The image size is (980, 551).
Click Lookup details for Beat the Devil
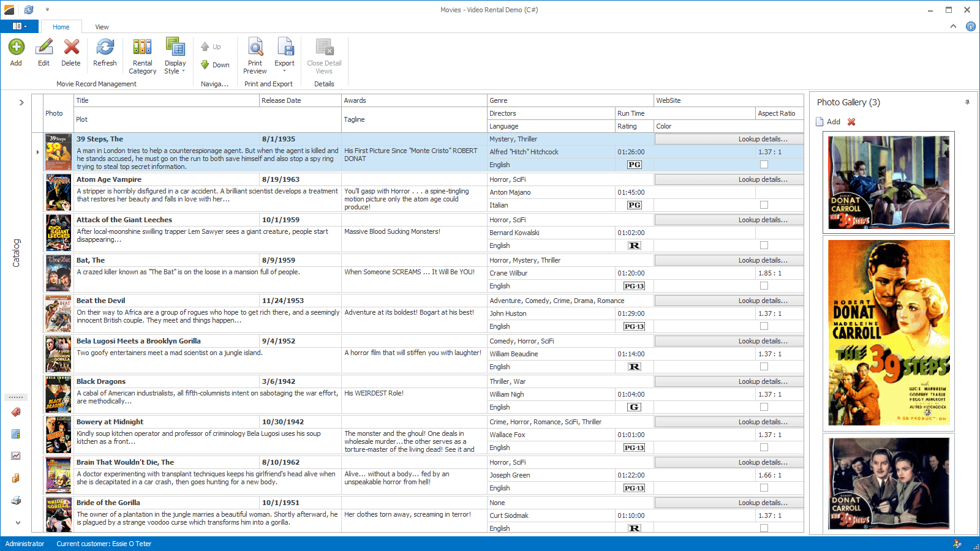point(728,300)
